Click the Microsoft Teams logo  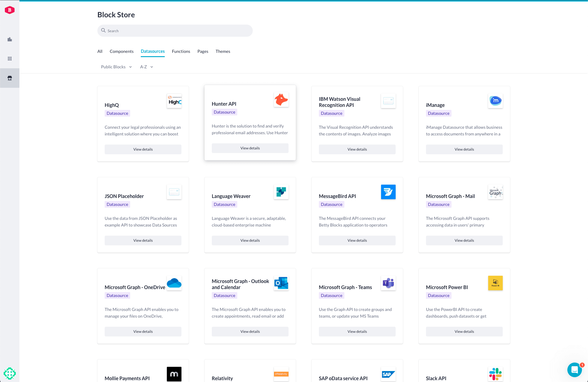tap(388, 283)
